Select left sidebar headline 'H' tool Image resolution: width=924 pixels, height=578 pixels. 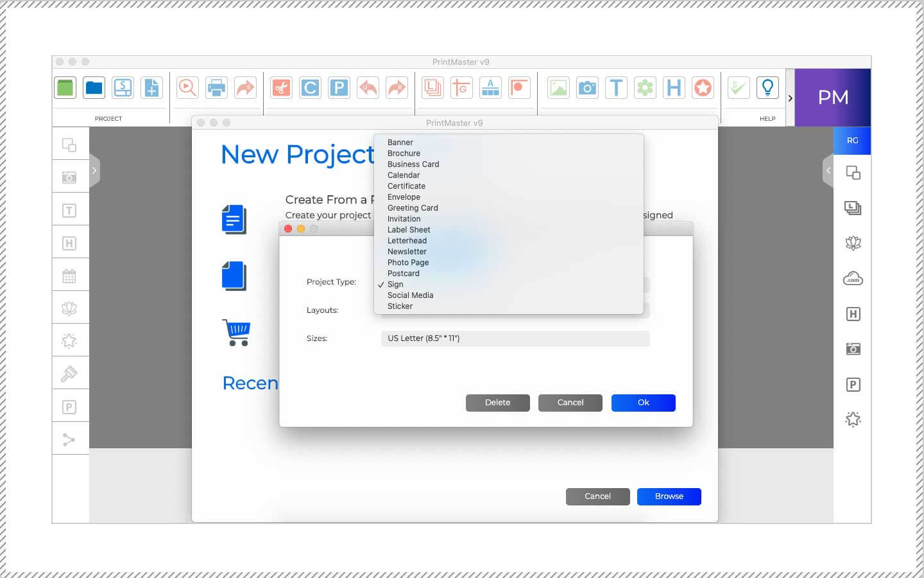coord(69,243)
